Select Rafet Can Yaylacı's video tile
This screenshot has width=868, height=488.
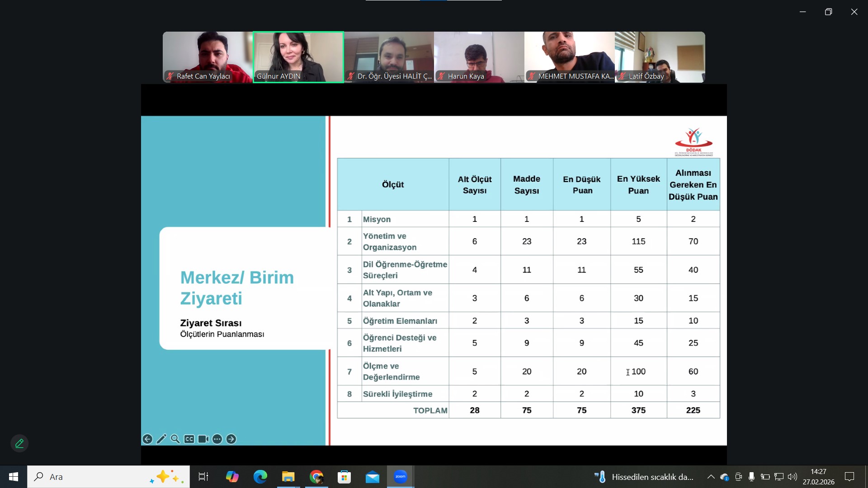coord(208,57)
